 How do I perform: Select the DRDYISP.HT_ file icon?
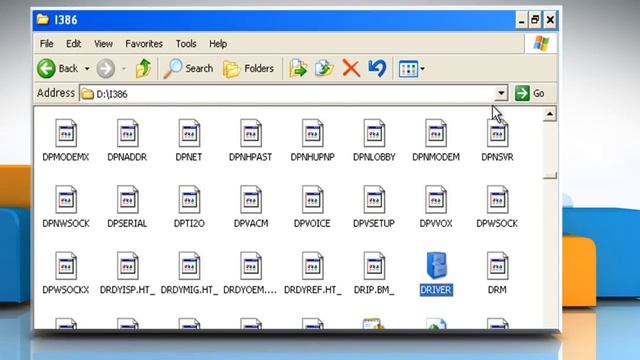point(127,266)
